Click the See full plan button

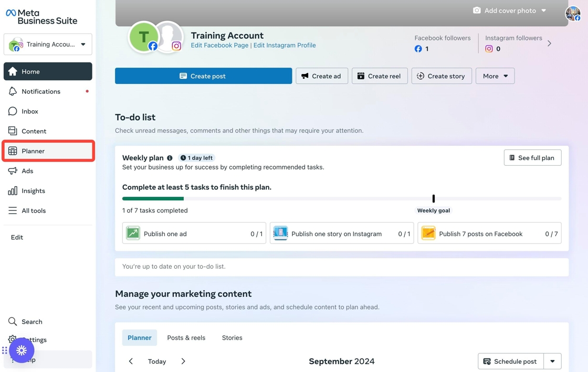(x=532, y=158)
